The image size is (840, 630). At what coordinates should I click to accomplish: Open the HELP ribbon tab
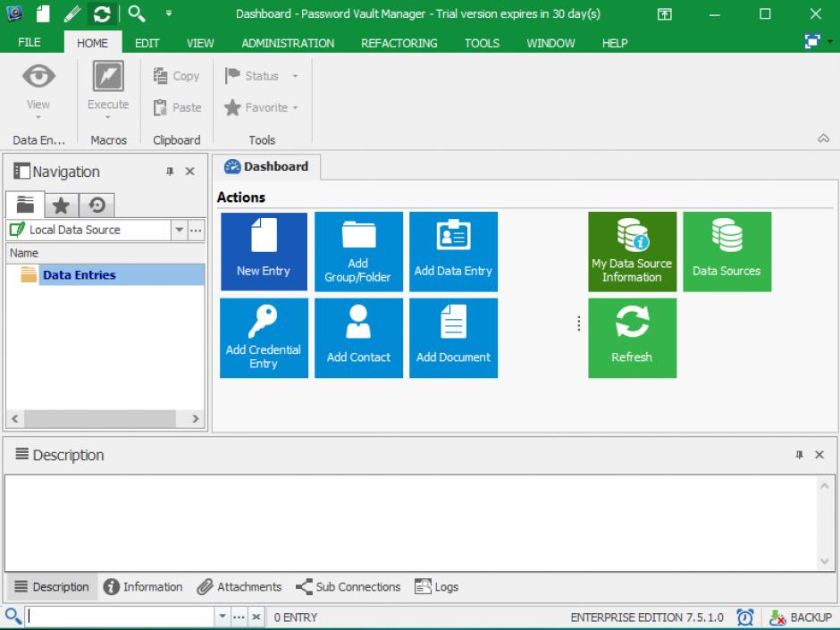(x=615, y=43)
